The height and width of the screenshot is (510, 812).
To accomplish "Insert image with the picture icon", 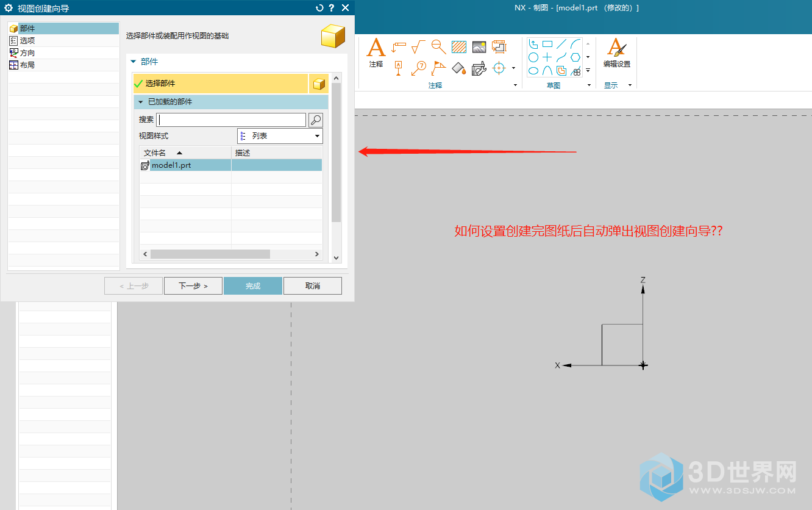I will coord(479,46).
